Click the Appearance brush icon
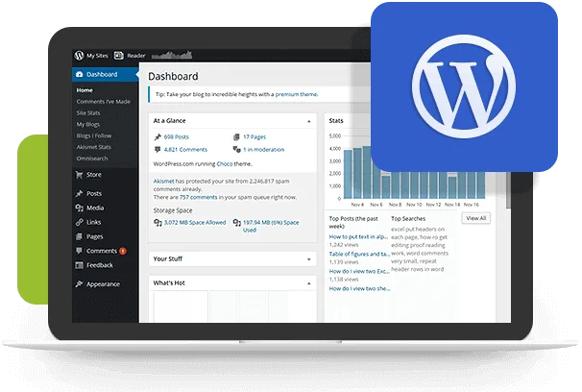 pyautogui.click(x=79, y=284)
